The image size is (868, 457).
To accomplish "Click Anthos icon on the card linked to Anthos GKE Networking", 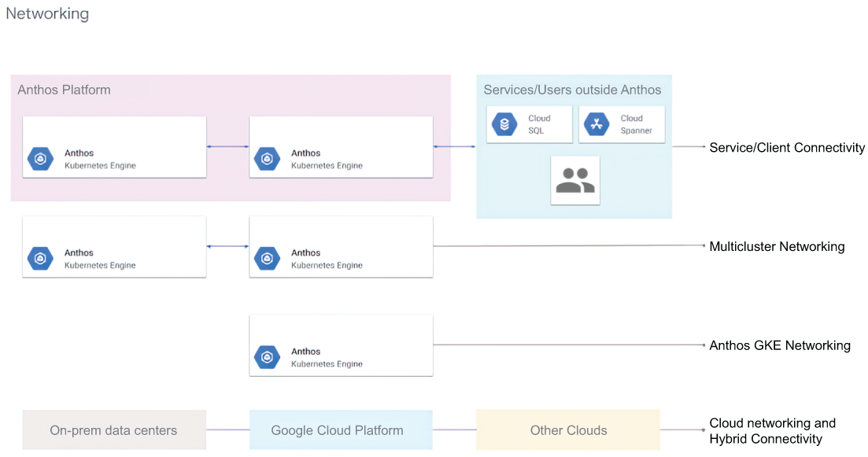I will [267, 357].
